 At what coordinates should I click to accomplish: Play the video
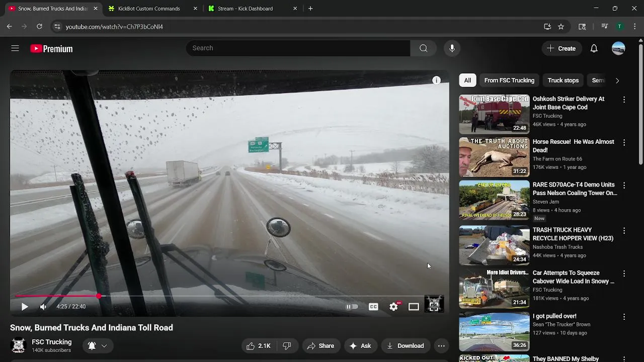pos(24,307)
